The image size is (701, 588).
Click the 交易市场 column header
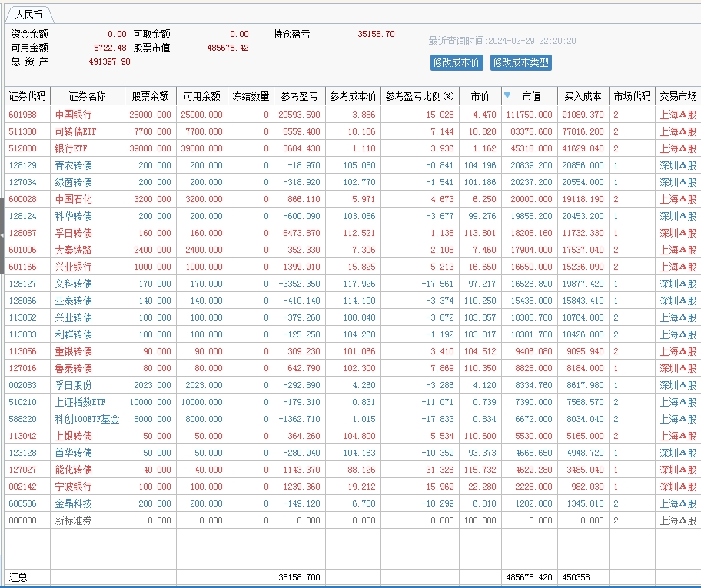tap(678, 96)
